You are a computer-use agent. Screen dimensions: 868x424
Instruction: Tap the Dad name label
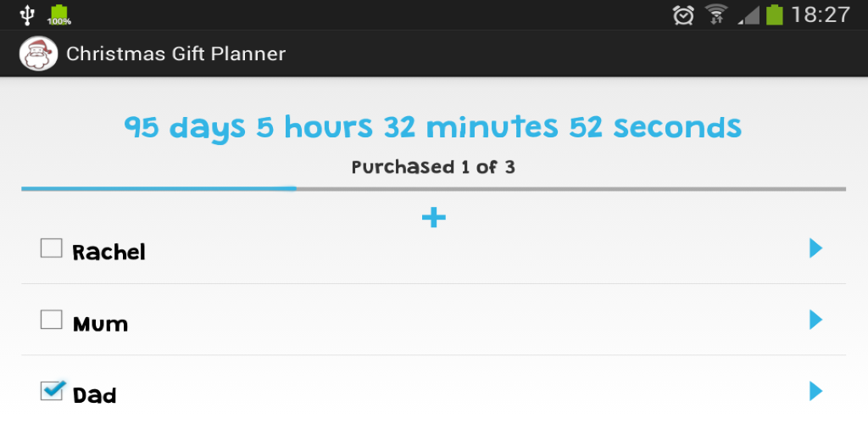(x=94, y=395)
